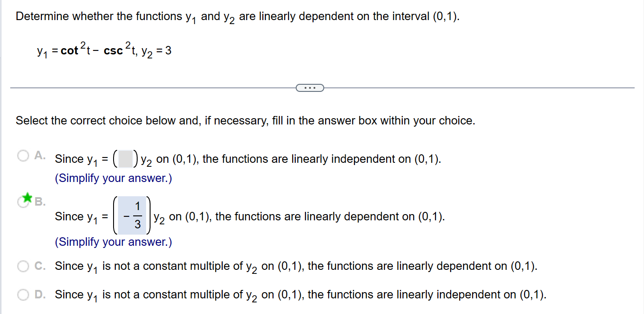This screenshot has width=644, height=314.
Task: Click the empty answer box in choice A
Action: point(125,158)
